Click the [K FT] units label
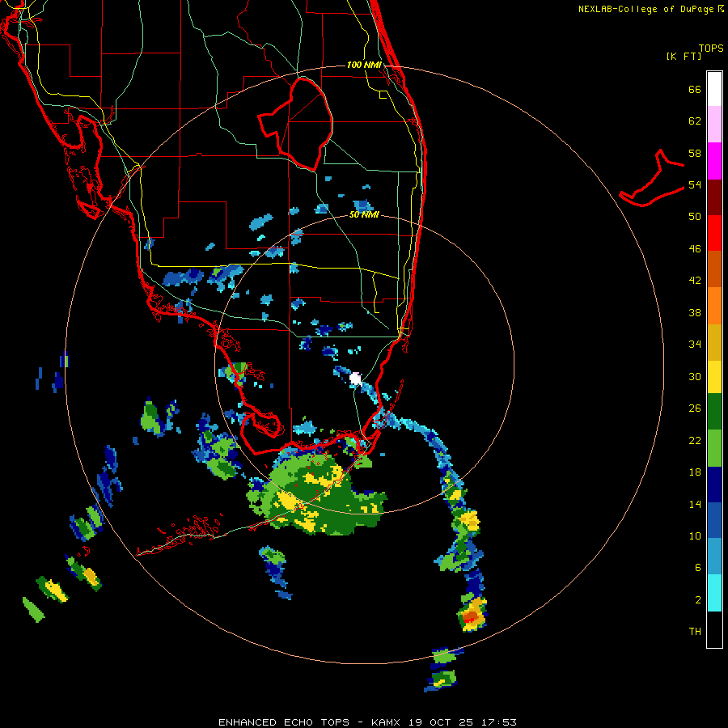The width and height of the screenshot is (728, 728). [x=684, y=57]
